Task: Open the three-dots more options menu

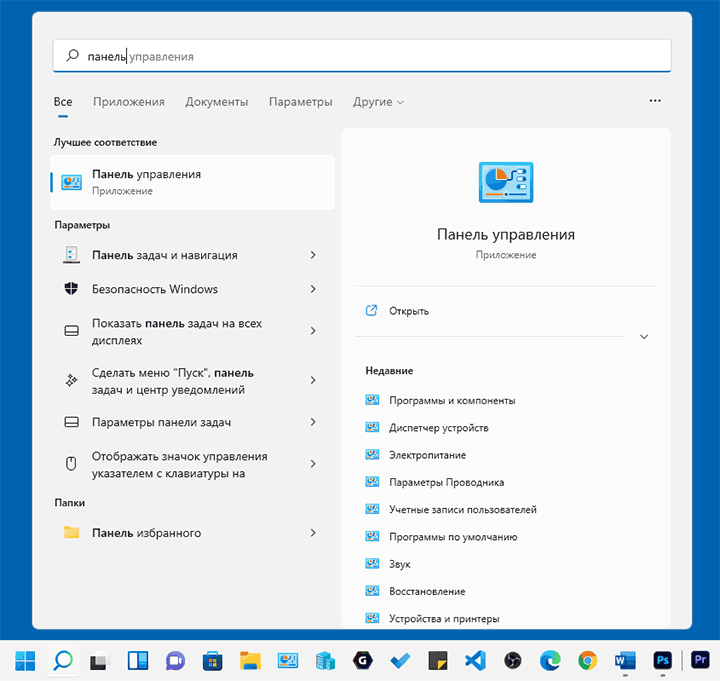Action: point(655,101)
